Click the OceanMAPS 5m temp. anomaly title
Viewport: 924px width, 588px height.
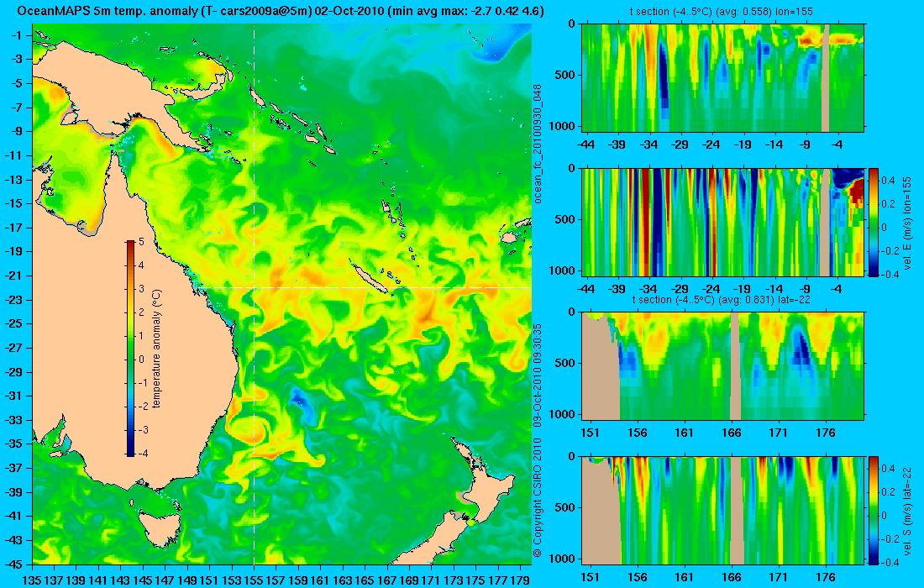tap(281, 11)
